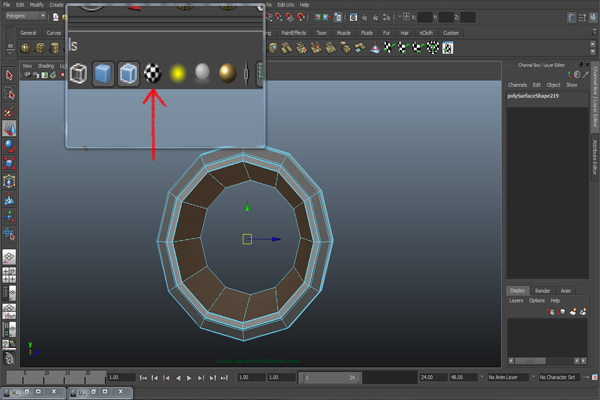Select the Show Manipulator tool
Image resolution: width=600 pixels, height=400 pixels.
[9, 217]
